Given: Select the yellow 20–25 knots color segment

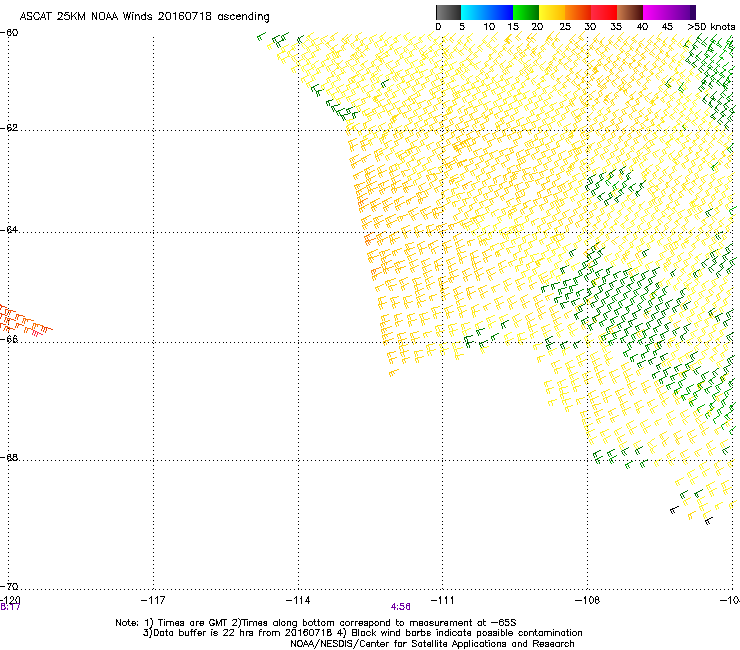Looking at the screenshot, I should click(552, 12).
